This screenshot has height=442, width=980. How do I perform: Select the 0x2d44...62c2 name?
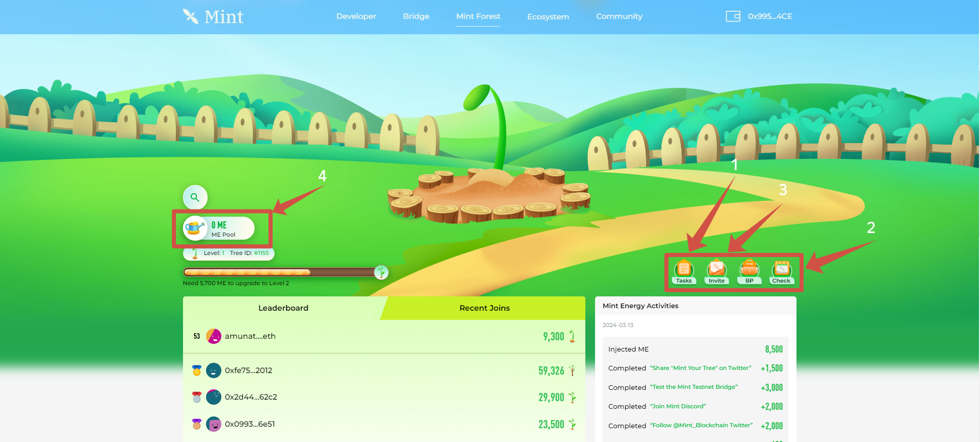(x=251, y=397)
